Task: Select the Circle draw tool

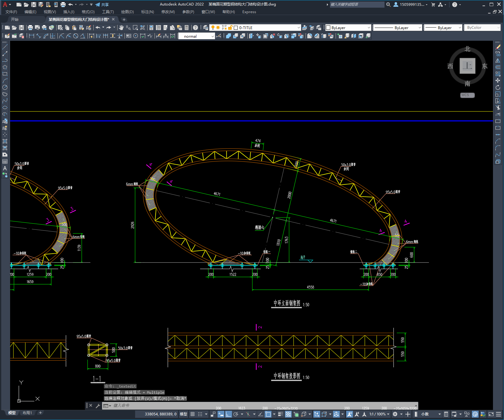Action: tap(5, 87)
